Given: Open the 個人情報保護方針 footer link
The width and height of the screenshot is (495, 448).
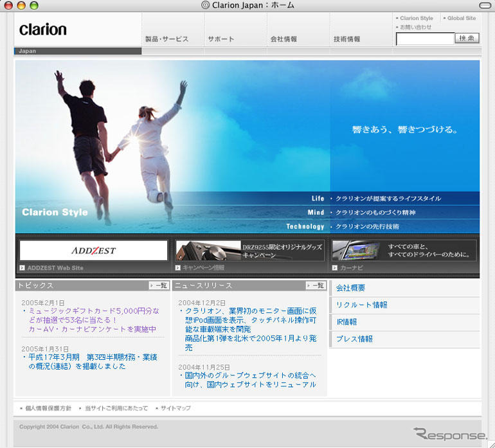Looking at the screenshot, I should pyautogui.click(x=48, y=408).
